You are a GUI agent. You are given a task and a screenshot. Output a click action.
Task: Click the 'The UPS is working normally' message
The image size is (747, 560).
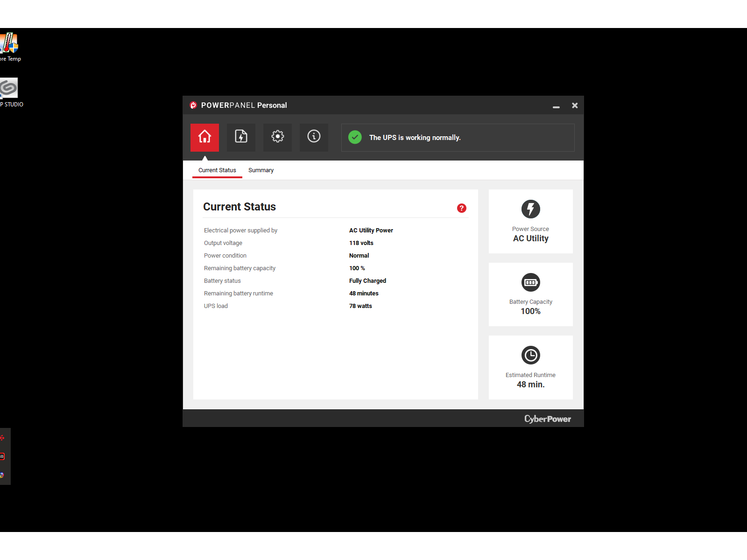[415, 138]
